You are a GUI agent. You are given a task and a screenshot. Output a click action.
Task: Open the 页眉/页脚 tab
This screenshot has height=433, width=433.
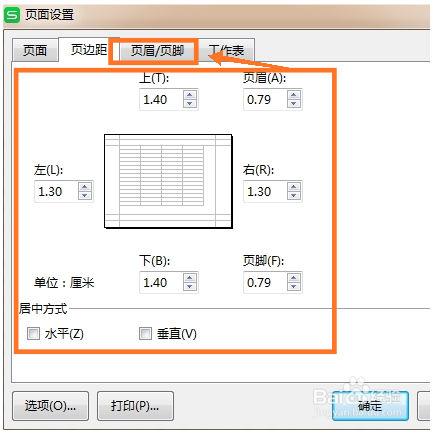(x=157, y=50)
